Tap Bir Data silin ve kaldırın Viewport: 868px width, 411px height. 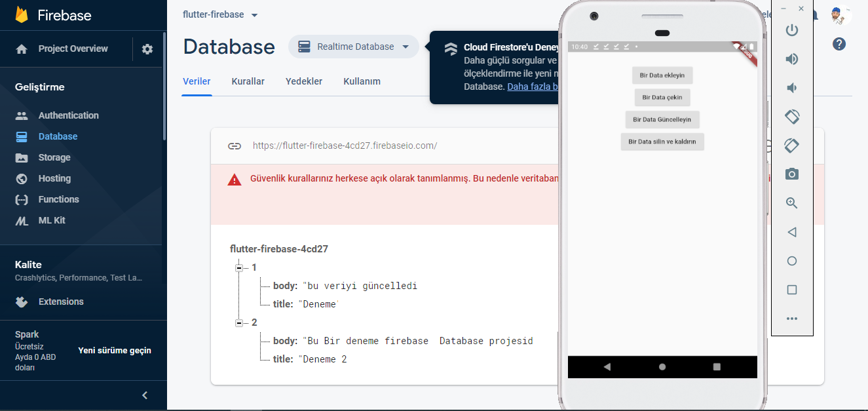click(x=662, y=142)
